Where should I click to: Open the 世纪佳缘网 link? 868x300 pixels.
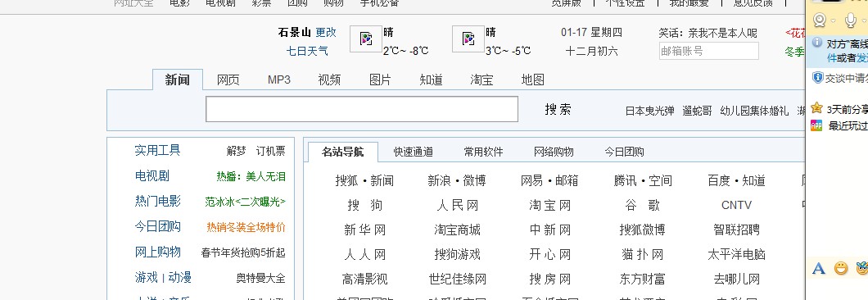[457, 279]
